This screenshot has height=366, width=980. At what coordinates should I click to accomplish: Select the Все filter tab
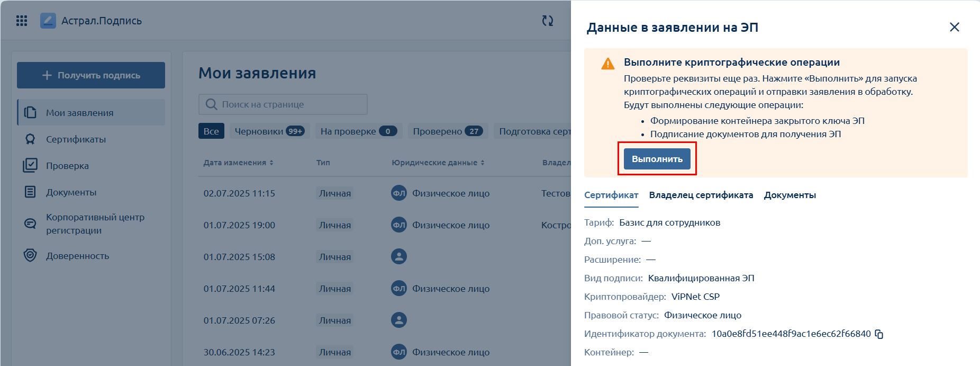pos(211,131)
